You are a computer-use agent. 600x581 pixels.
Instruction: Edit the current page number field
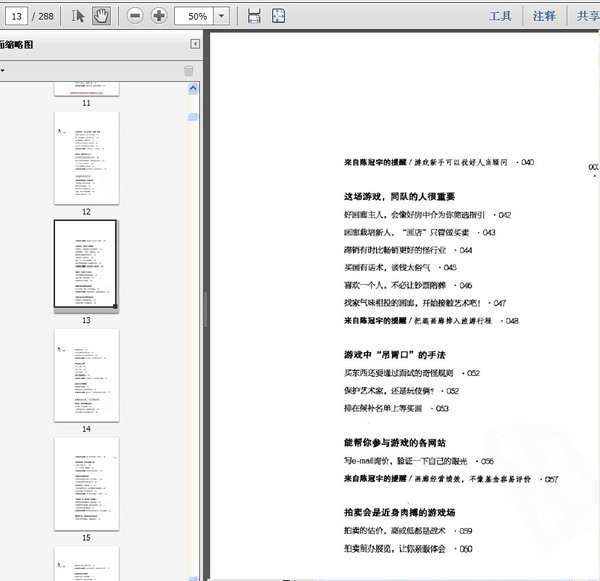click(x=16, y=16)
